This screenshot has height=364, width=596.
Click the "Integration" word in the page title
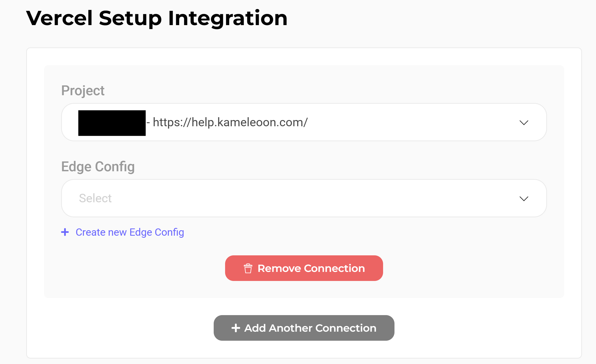[x=228, y=18]
